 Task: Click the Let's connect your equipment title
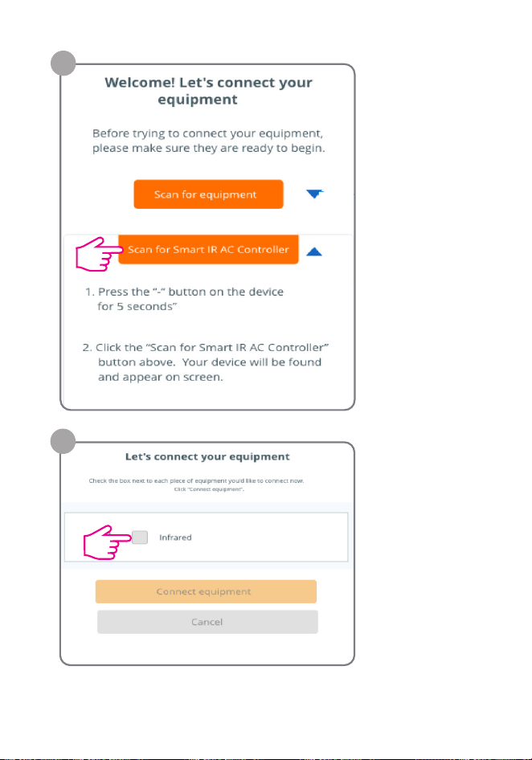point(207,456)
